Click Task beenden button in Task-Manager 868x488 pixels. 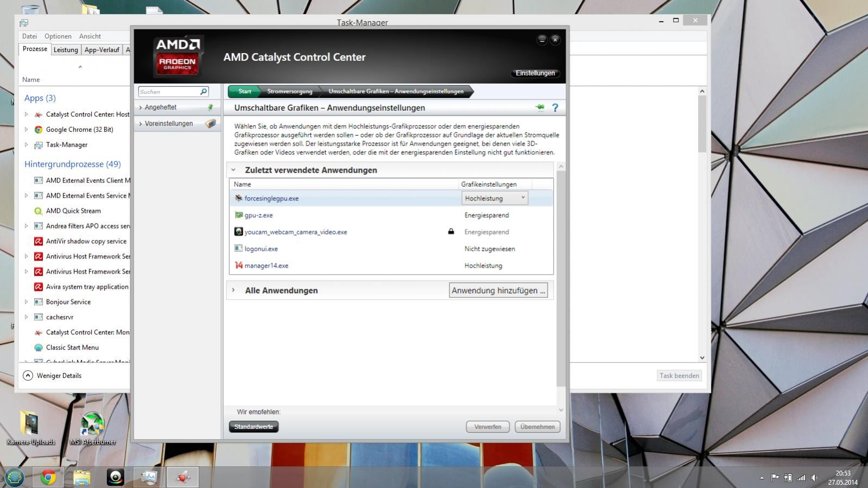[679, 376]
